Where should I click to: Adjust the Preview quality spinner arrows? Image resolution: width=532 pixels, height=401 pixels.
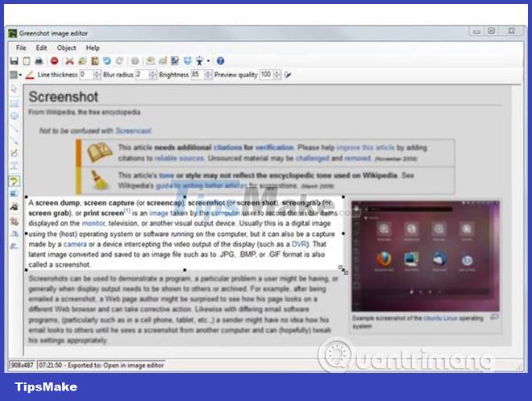(x=277, y=75)
